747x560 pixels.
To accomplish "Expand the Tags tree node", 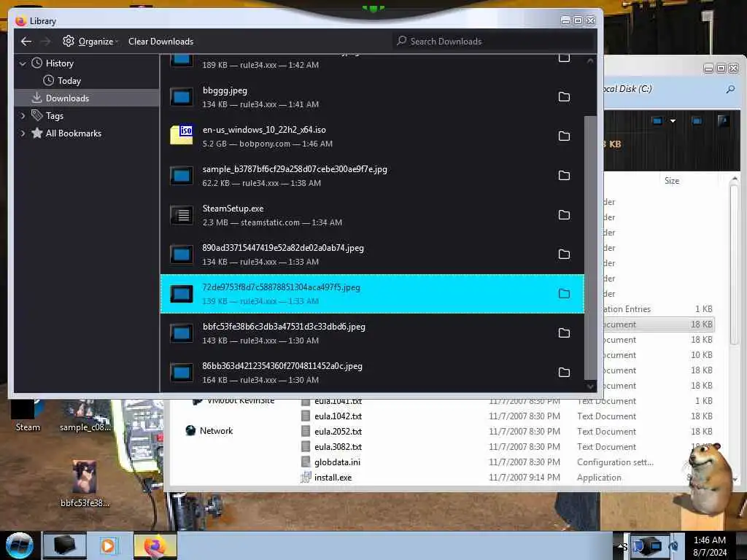I will [x=23, y=116].
